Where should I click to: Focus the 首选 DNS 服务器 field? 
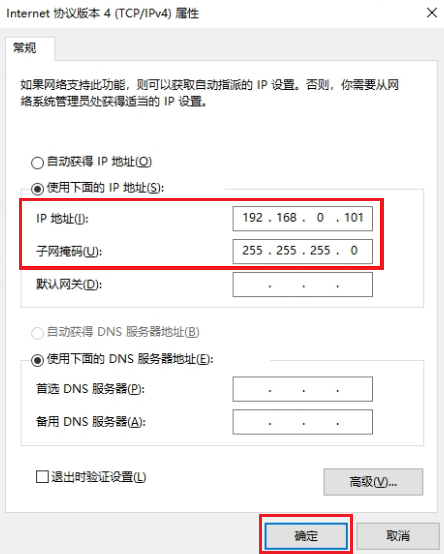coord(302,389)
